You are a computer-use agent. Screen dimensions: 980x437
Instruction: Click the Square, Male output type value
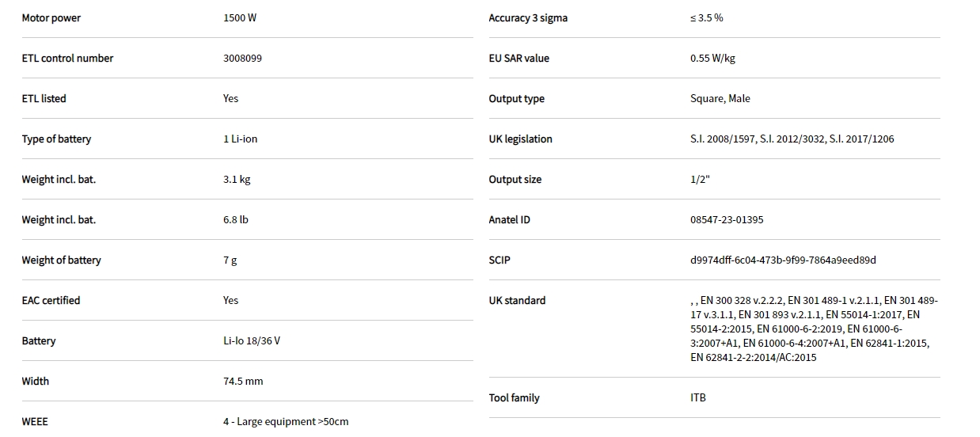click(720, 99)
